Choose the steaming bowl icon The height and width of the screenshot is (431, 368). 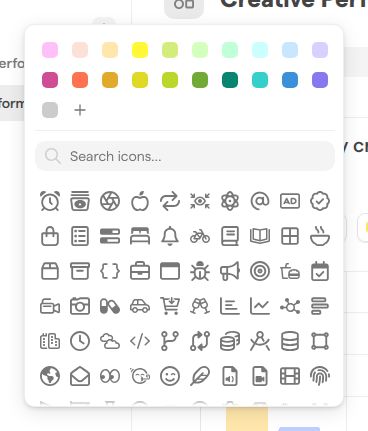(320, 236)
